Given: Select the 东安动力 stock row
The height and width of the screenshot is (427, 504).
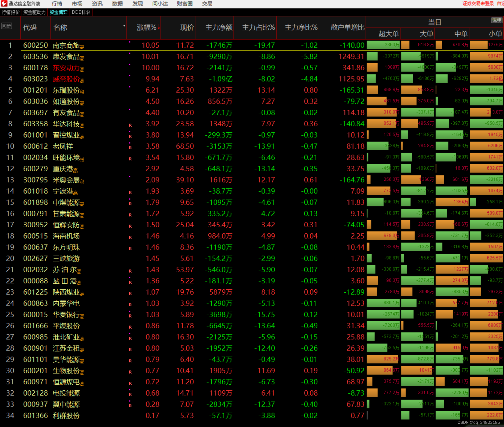Looking at the screenshot, I should [x=66, y=68].
